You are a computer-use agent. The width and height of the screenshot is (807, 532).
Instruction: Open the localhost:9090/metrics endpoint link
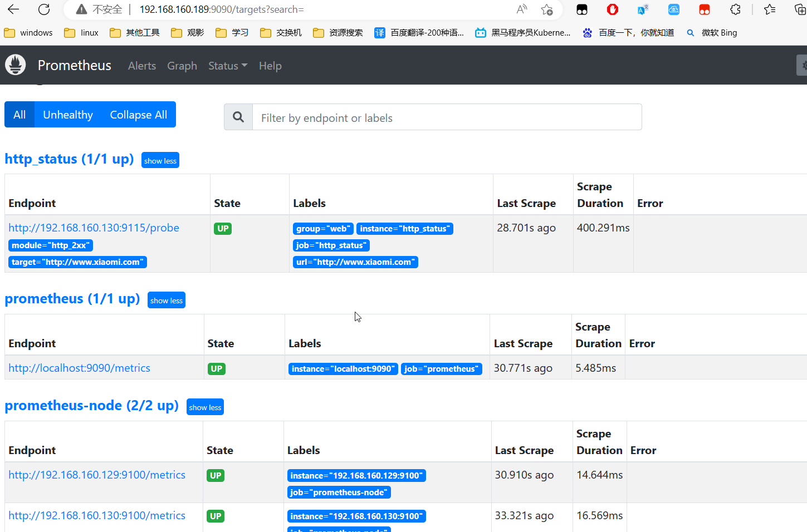[x=79, y=368]
